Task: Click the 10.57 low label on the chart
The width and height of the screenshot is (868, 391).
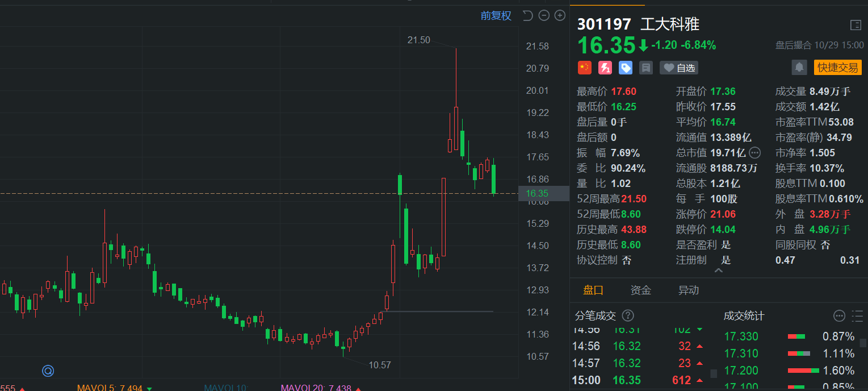Action: pyautogui.click(x=380, y=365)
